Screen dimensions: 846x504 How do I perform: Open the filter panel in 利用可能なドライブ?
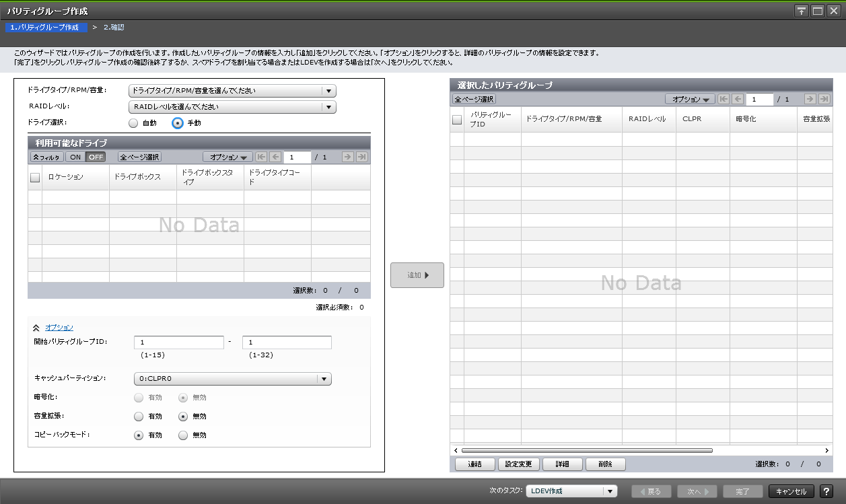coord(46,156)
